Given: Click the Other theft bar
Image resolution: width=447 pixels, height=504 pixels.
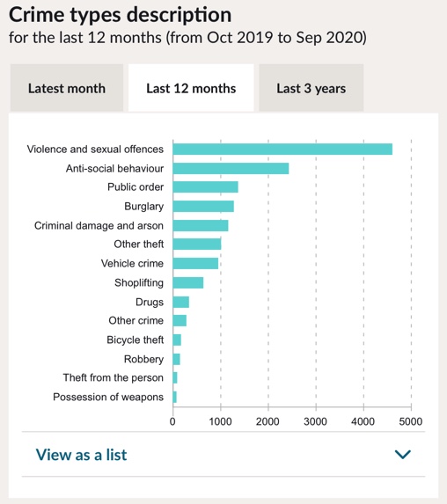Looking at the screenshot, I should (197, 244).
